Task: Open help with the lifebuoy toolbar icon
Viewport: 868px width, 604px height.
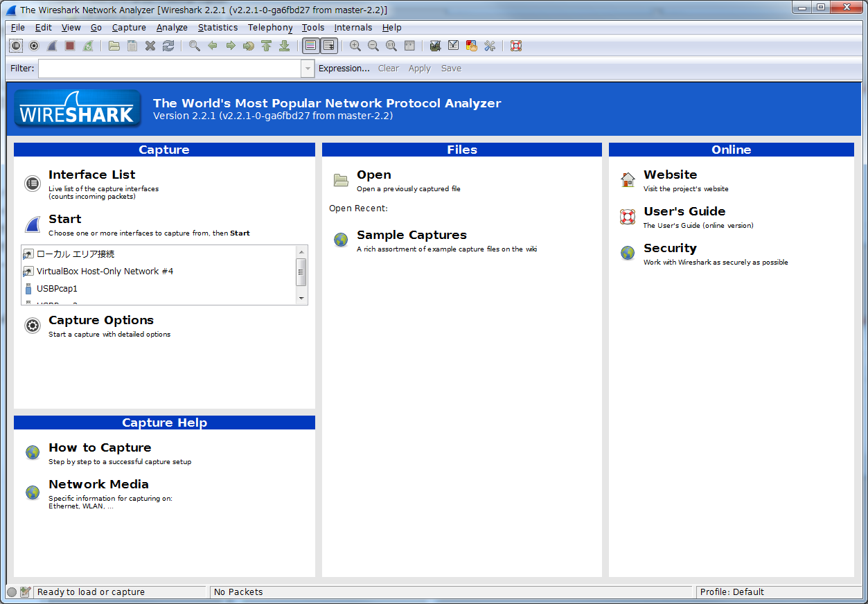Action: [516, 46]
